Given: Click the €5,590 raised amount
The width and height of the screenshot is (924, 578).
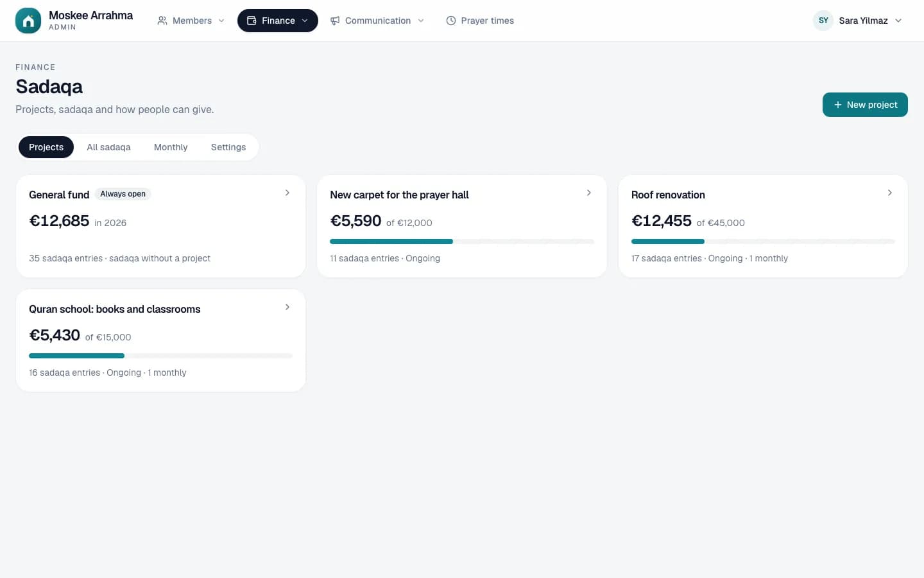Looking at the screenshot, I should (x=355, y=221).
